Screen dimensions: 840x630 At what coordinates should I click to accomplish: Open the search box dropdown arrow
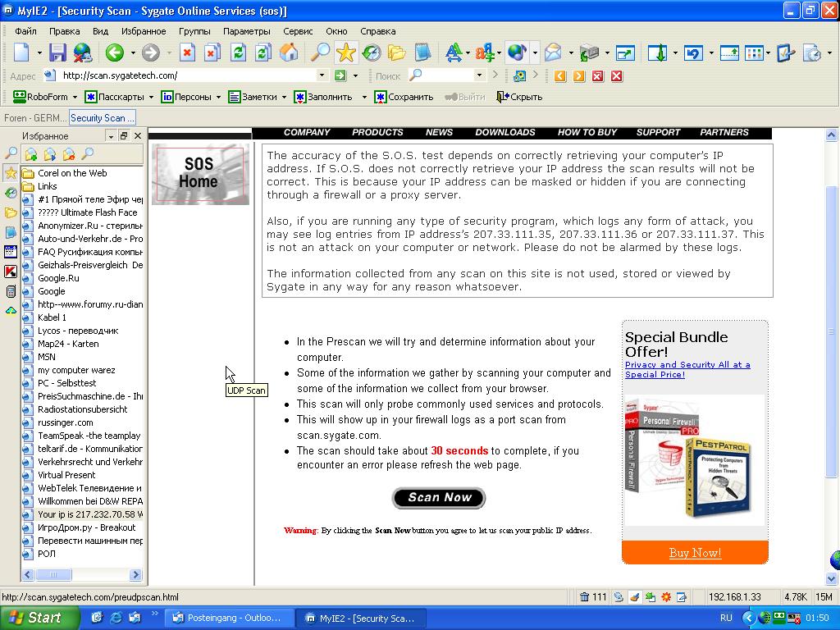coord(479,75)
